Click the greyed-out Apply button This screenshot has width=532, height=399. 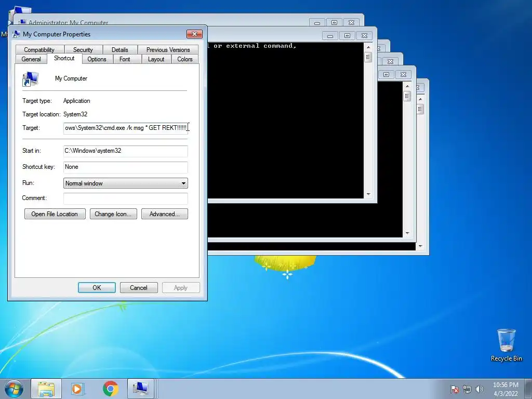pyautogui.click(x=181, y=288)
